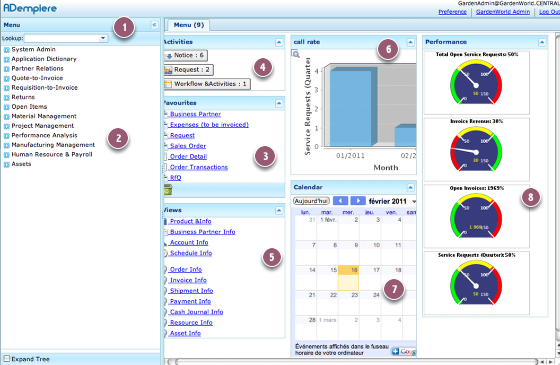The image size is (560, 365).
Task: Open the février 2011 month dropdown
Action: pyautogui.click(x=414, y=201)
